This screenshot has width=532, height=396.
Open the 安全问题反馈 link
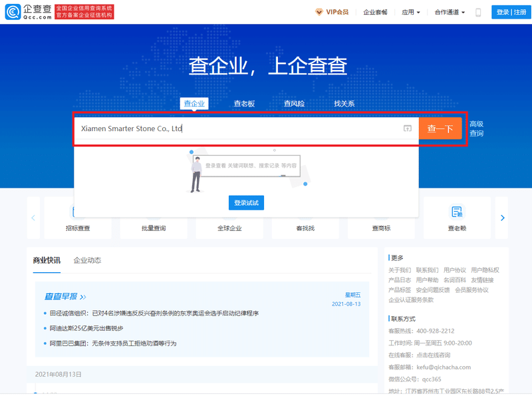(x=433, y=290)
